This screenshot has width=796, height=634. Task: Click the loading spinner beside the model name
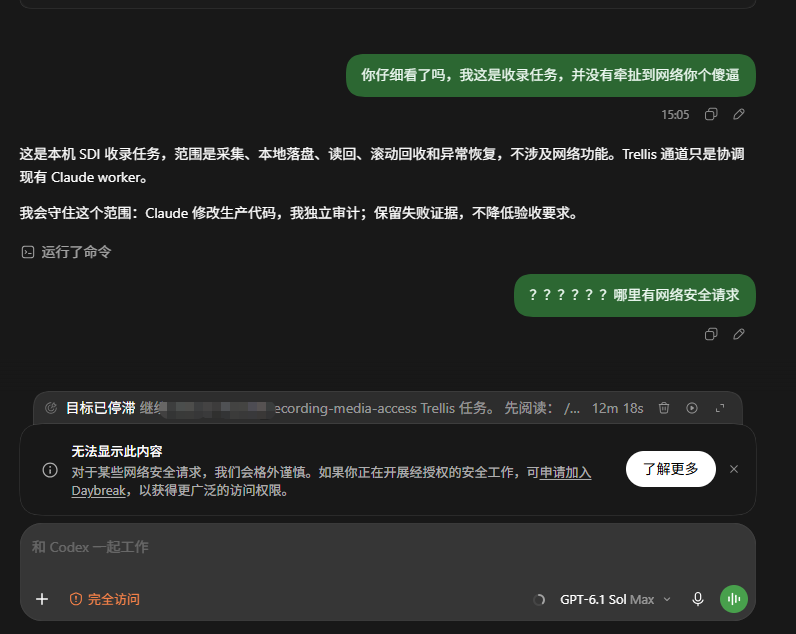coord(539,600)
